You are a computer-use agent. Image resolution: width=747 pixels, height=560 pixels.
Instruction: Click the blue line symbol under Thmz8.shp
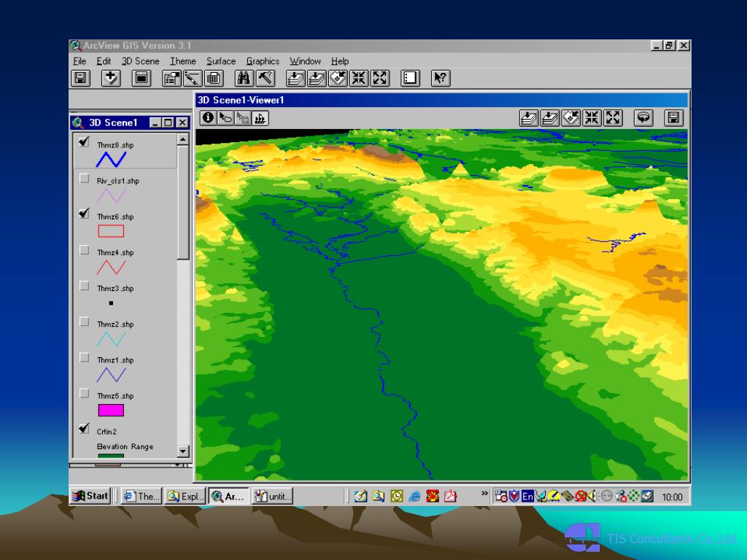pos(111,159)
